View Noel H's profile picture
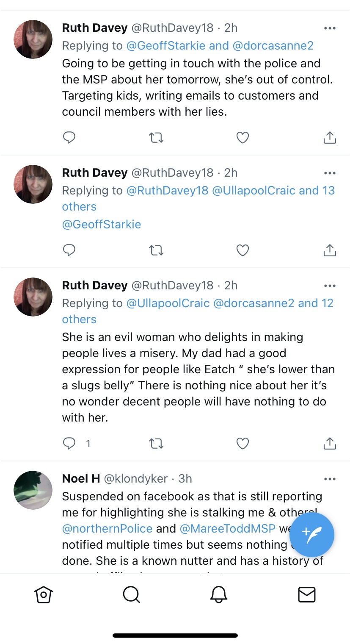Viewport: 350px width, 644px height. [33, 490]
